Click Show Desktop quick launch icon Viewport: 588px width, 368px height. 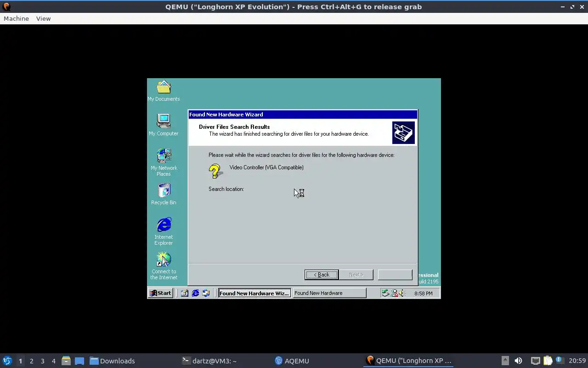click(x=185, y=293)
